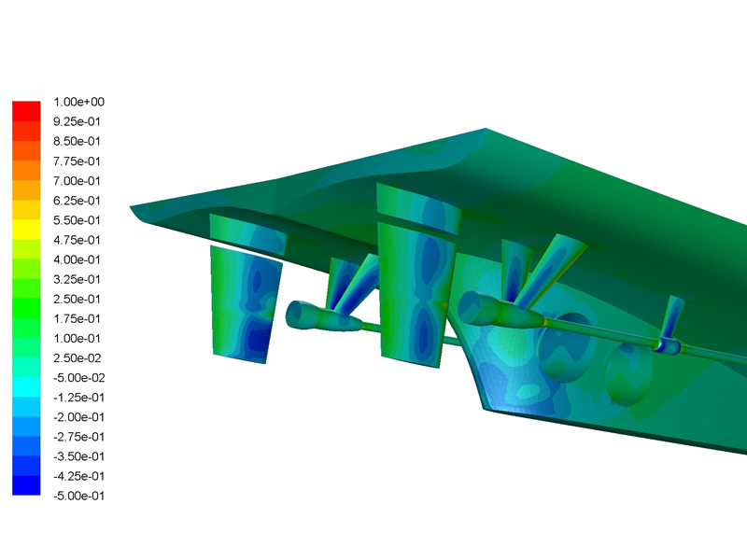Click the small shaft bracket strut on right
The height and width of the screenshot is (560, 747).
[x=672, y=318]
